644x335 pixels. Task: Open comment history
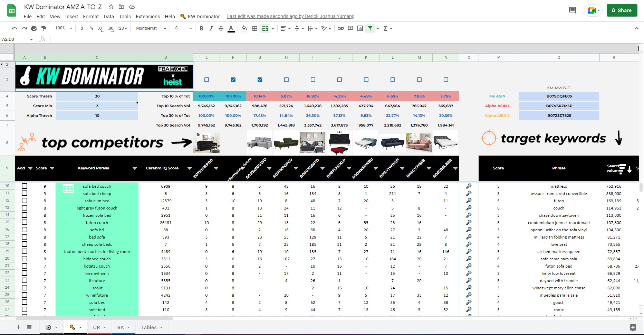click(573, 10)
